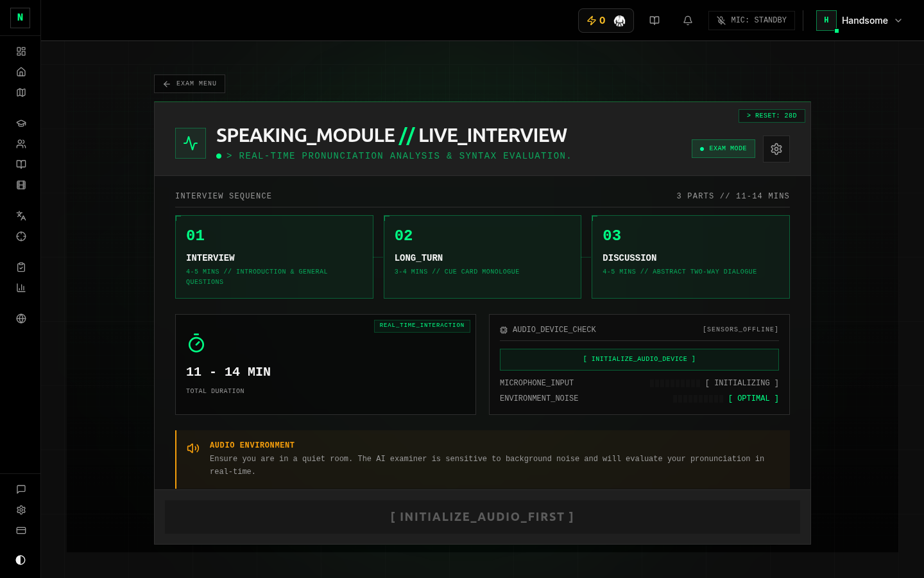924x578 pixels.
Task: Open the bar chart statistics icon
Action: pos(21,288)
